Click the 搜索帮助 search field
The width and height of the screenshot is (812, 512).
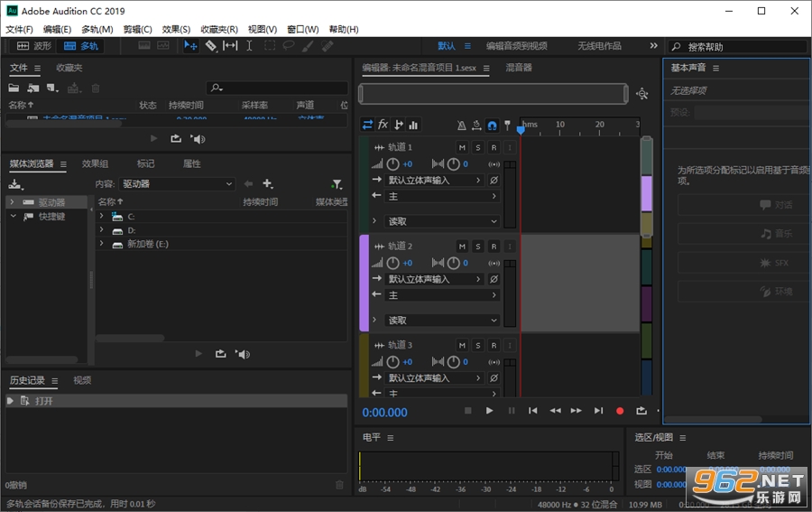(x=737, y=47)
